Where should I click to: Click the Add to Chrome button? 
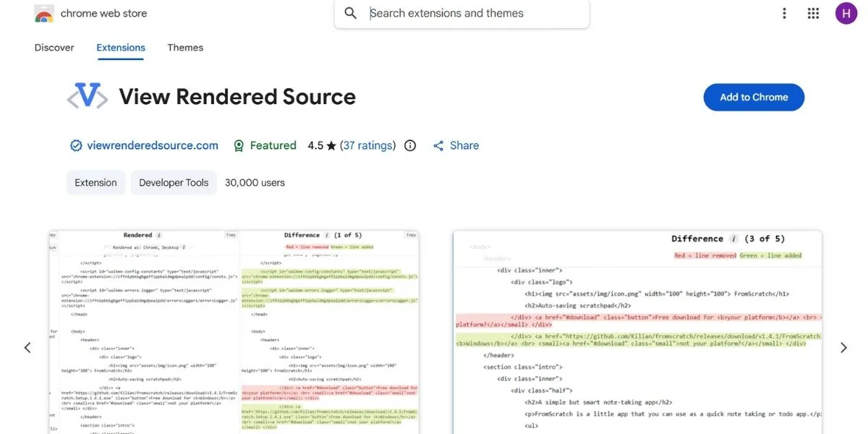click(x=754, y=97)
